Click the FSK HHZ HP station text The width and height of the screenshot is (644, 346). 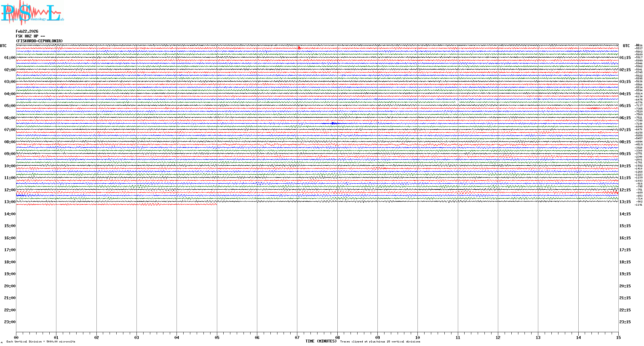pyautogui.click(x=30, y=36)
